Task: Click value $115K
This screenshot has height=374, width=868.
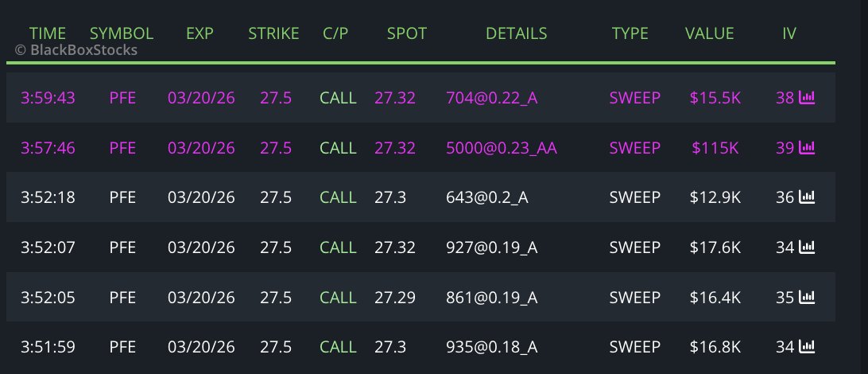Action: [715, 148]
